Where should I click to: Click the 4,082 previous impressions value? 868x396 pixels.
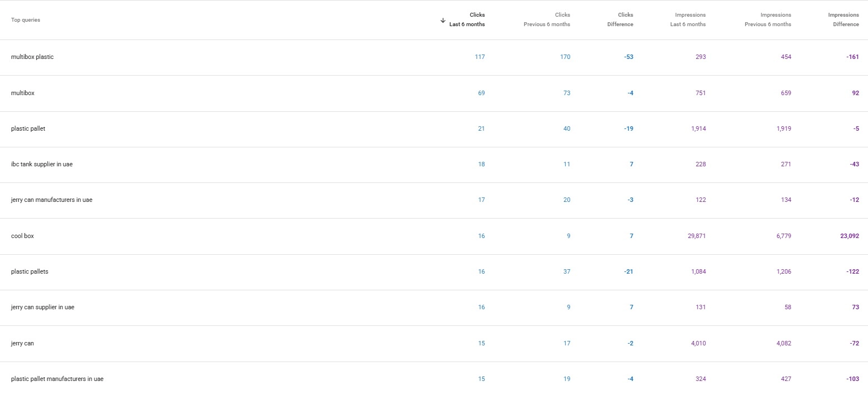[x=784, y=343]
